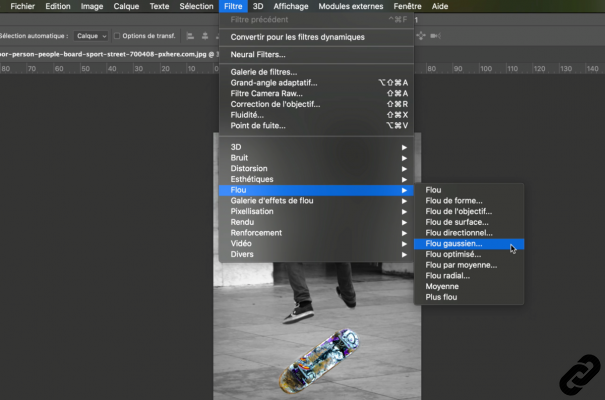The width and height of the screenshot is (605, 400).
Task: Apply the Moyenne blur filter
Action: point(469,287)
